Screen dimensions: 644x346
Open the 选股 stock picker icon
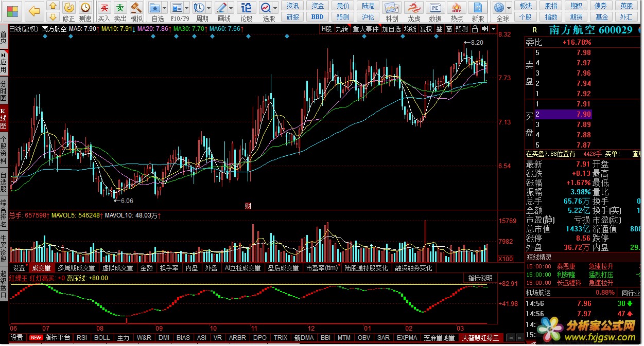tap(266, 8)
